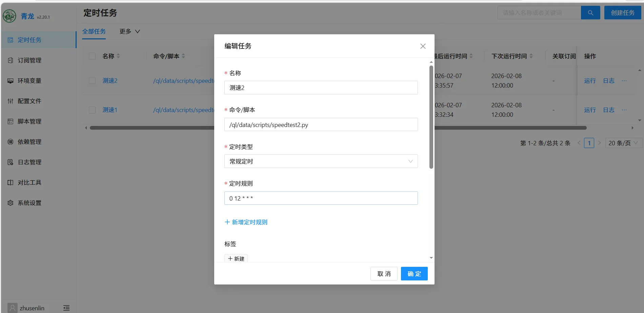This screenshot has height=313, width=644.
Task: Open 脚本管理 in the sidebar
Action: coord(29,122)
